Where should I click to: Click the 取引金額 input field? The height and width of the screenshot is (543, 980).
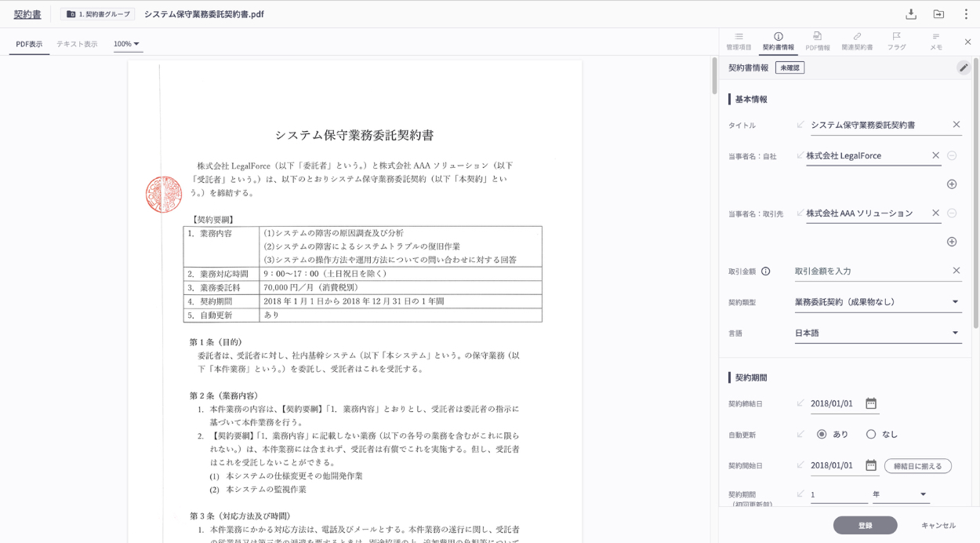[x=870, y=271]
